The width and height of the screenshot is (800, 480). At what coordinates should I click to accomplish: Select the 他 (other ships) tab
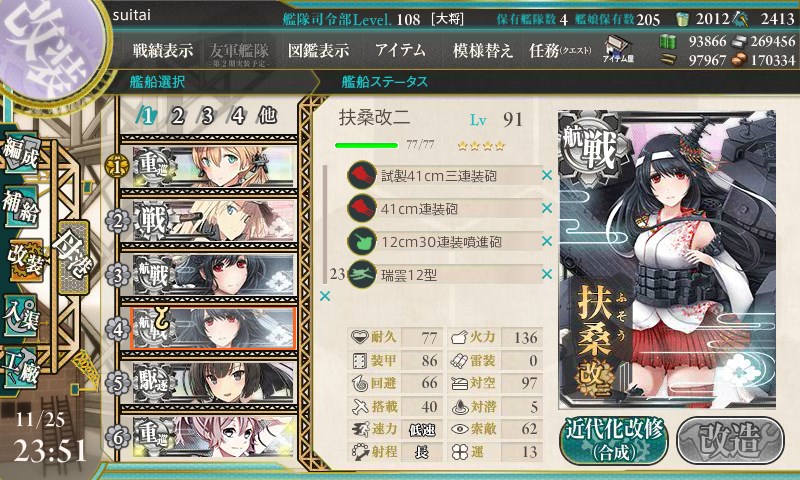point(267,116)
